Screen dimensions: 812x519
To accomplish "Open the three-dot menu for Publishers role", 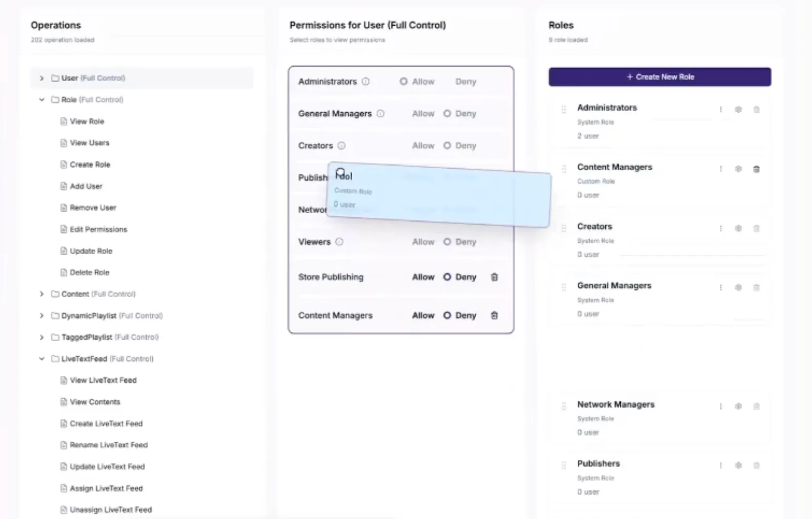I will [x=721, y=466].
